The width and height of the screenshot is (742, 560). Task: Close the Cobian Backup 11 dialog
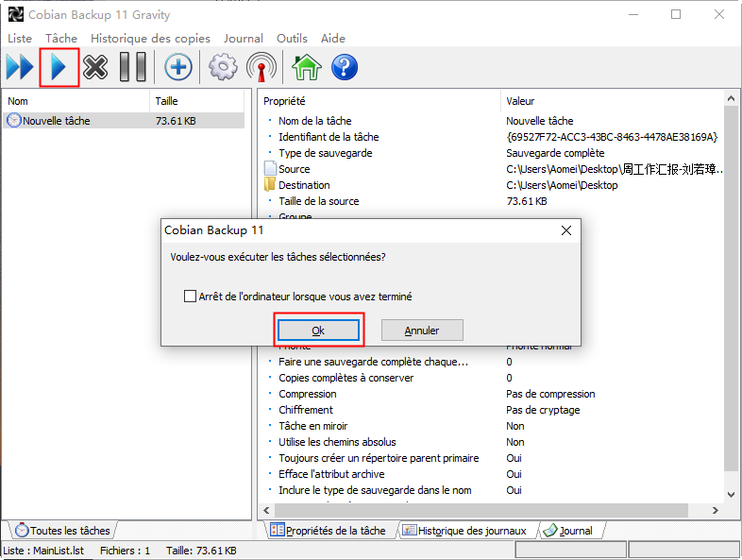click(566, 230)
